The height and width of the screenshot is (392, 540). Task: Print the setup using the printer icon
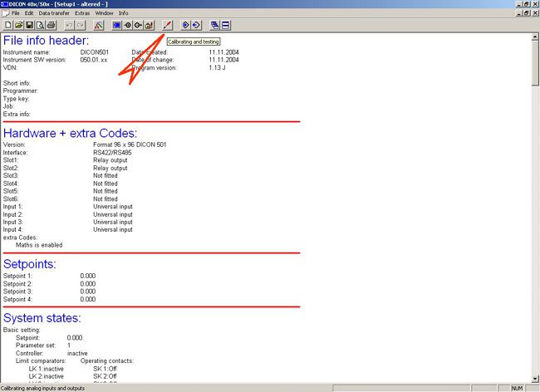pyautogui.click(x=50, y=25)
